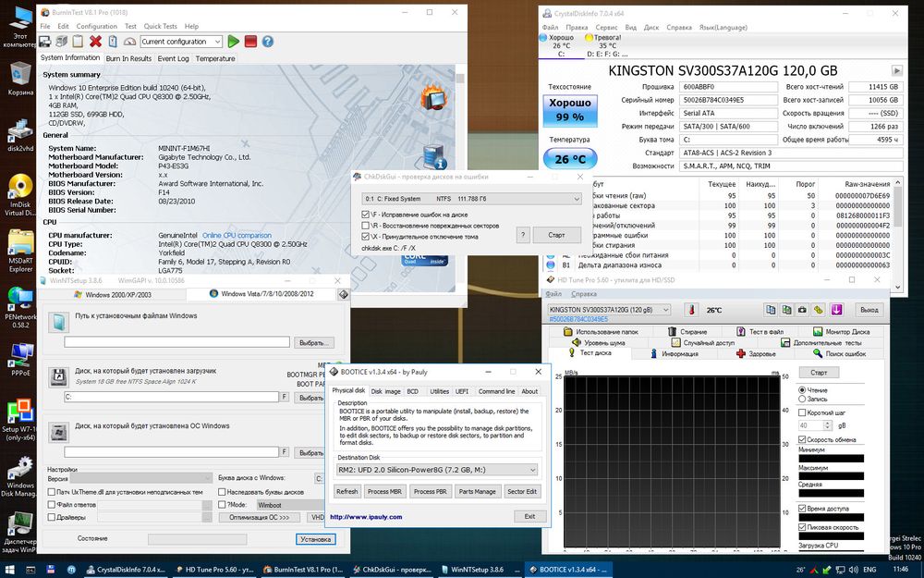This screenshot has width=924, height=578.
Task: Click the HD Tune camera save screenshot icon
Action: (x=803, y=310)
